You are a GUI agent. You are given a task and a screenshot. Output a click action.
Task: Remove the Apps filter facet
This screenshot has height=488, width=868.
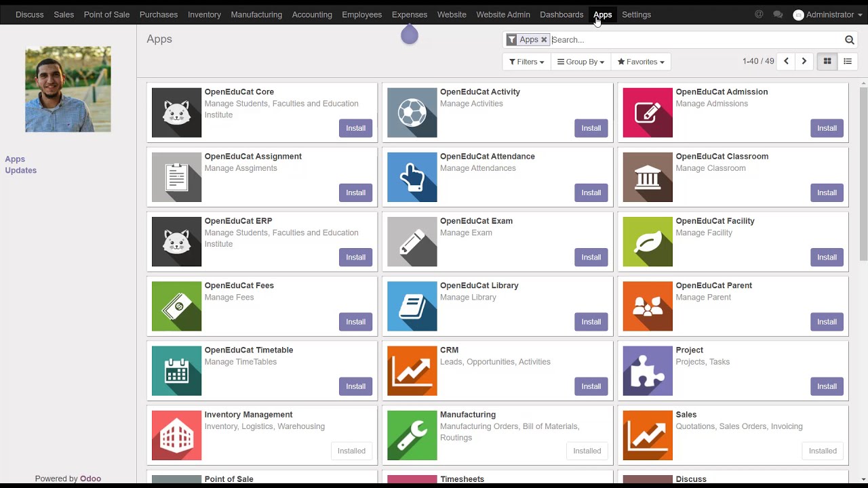(x=544, y=40)
